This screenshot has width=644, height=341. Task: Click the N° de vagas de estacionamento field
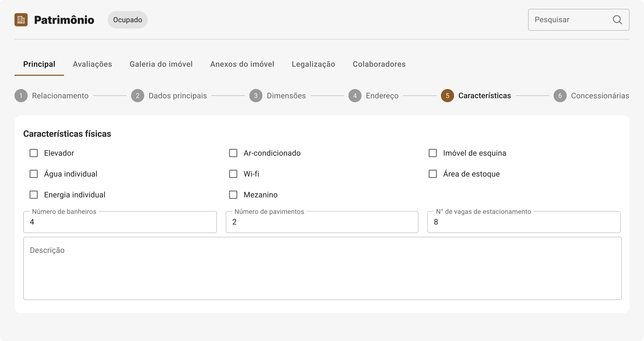(x=524, y=222)
